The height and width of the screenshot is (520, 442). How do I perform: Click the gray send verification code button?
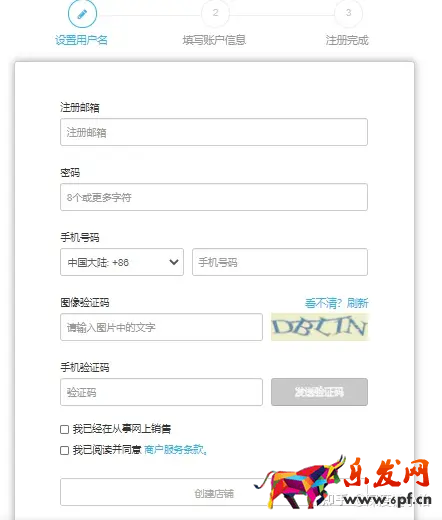click(319, 392)
